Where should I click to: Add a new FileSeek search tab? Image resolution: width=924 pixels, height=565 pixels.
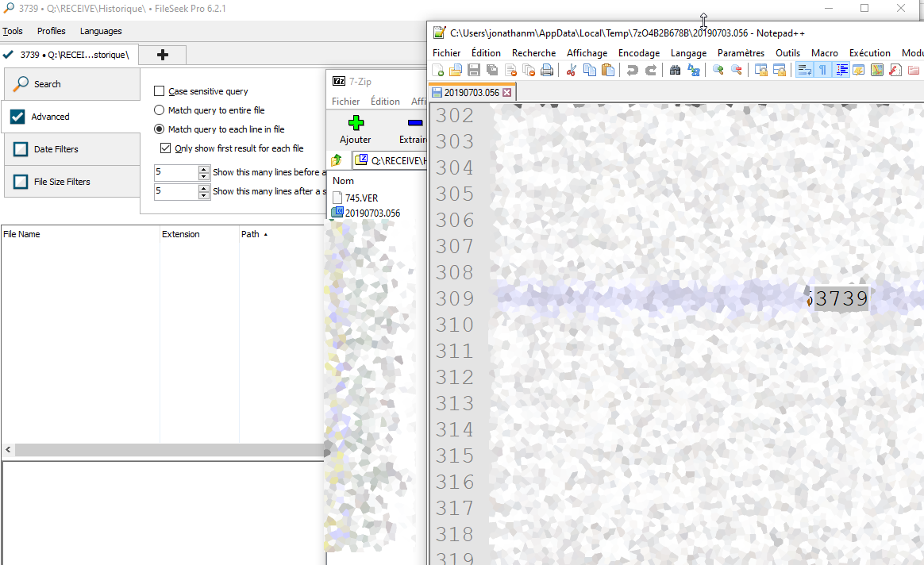click(163, 55)
